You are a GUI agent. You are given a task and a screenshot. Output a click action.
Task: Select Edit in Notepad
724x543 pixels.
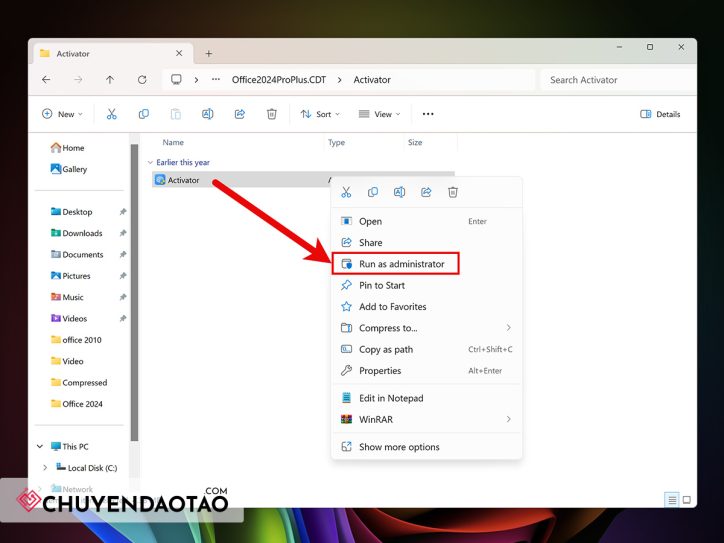click(427, 398)
